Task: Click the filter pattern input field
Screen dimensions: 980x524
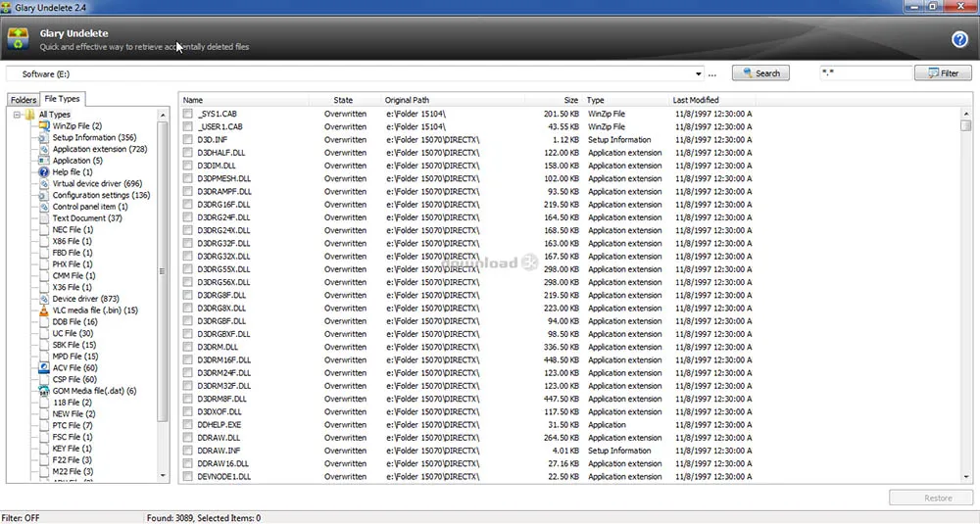Action: 862,73
